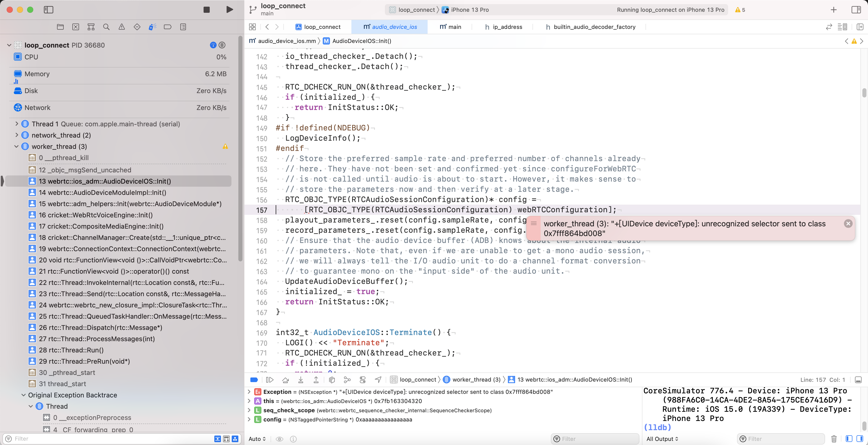Click the Stop button in the toolbar
The width and height of the screenshot is (868, 445).
click(207, 10)
